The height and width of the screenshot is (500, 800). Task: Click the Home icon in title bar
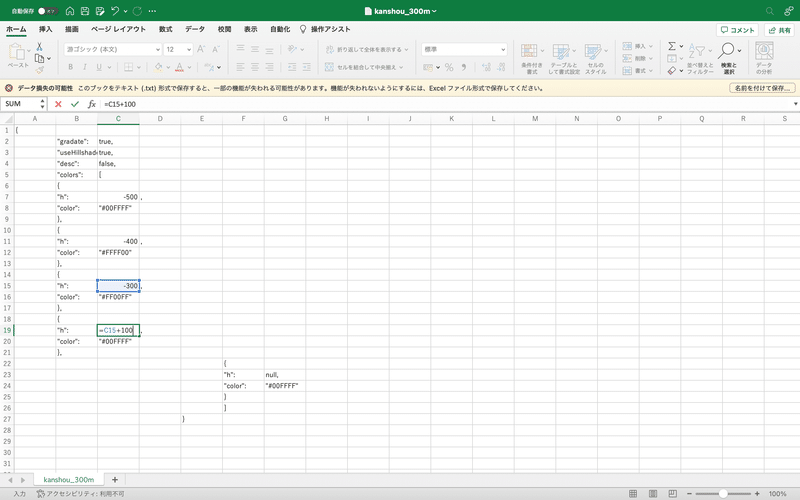70,11
